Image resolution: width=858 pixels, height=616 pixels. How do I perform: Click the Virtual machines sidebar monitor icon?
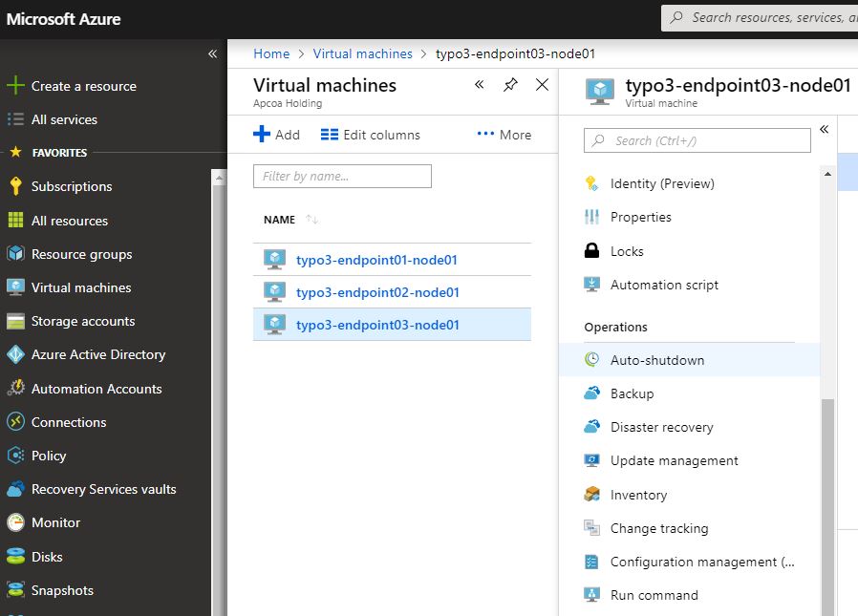click(x=15, y=287)
